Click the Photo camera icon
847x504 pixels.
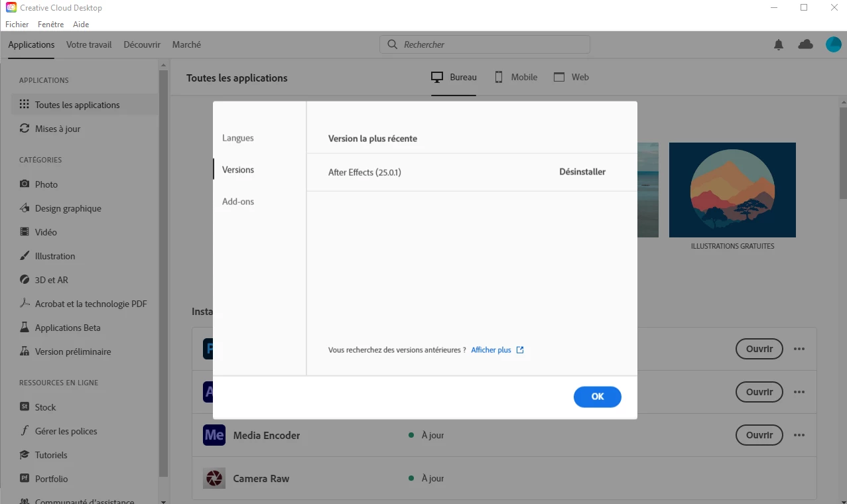pos(25,184)
